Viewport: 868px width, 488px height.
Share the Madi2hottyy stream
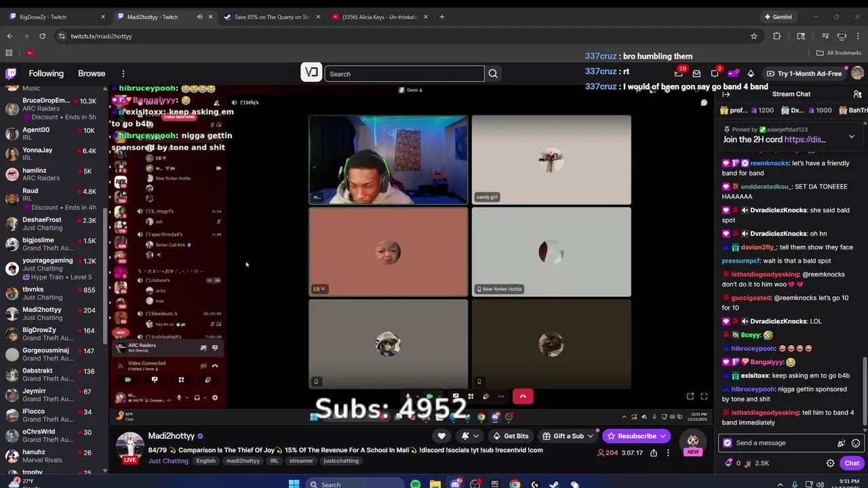pyautogui.click(x=654, y=453)
